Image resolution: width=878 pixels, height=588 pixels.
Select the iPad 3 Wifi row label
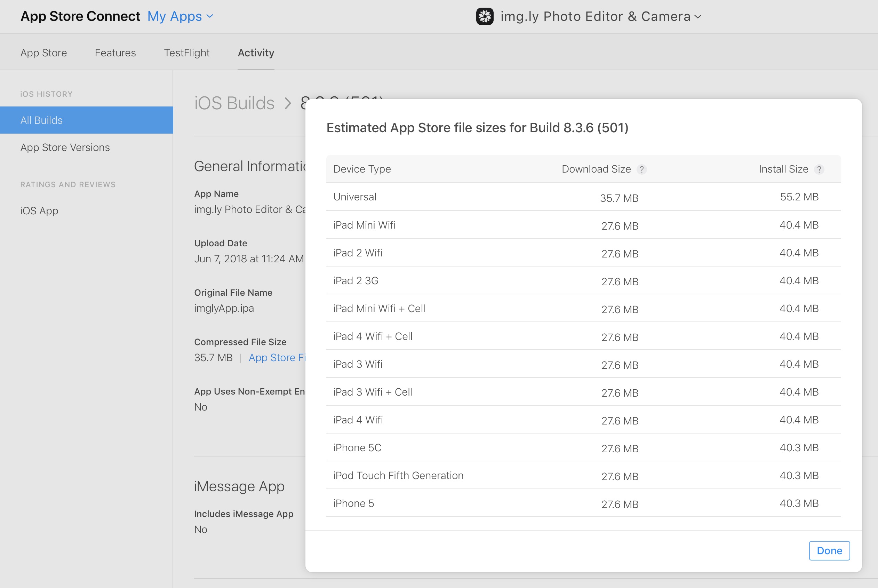pyautogui.click(x=358, y=364)
